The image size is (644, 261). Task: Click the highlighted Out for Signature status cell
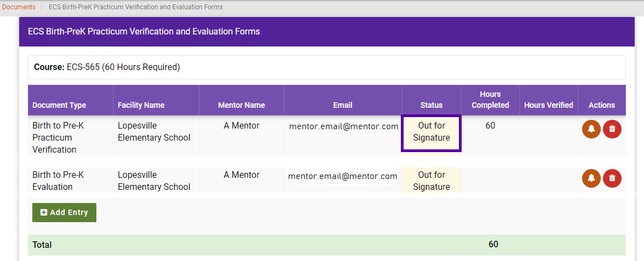(432, 133)
